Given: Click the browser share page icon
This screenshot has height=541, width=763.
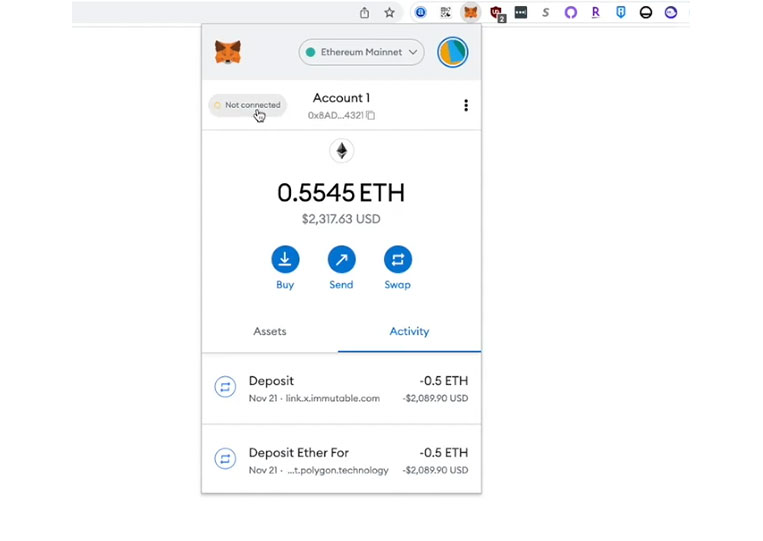Looking at the screenshot, I should point(364,13).
